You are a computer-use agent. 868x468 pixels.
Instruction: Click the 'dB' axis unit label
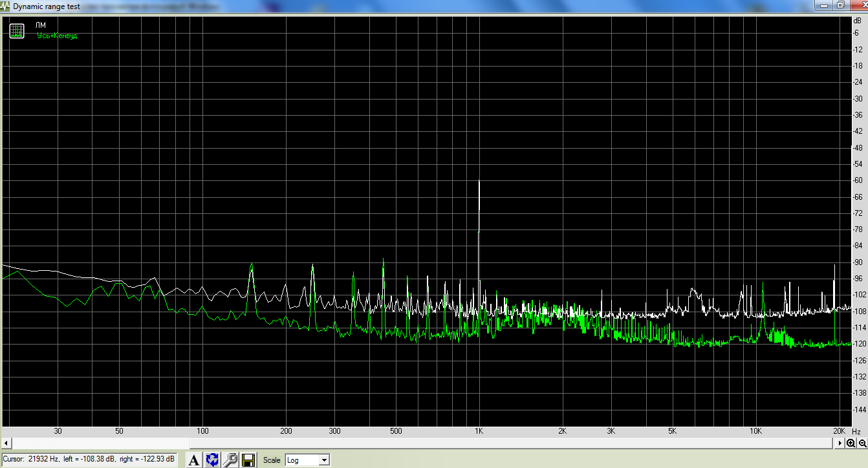[858, 21]
